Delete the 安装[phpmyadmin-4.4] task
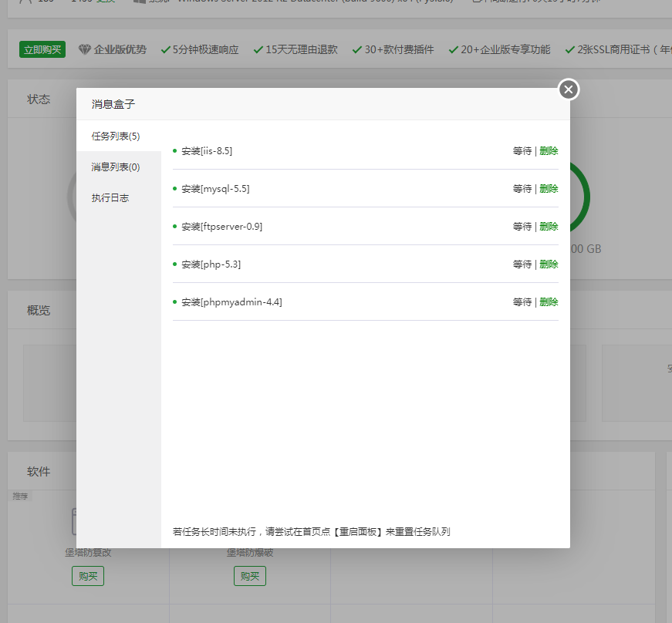 [x=549, y=302]
